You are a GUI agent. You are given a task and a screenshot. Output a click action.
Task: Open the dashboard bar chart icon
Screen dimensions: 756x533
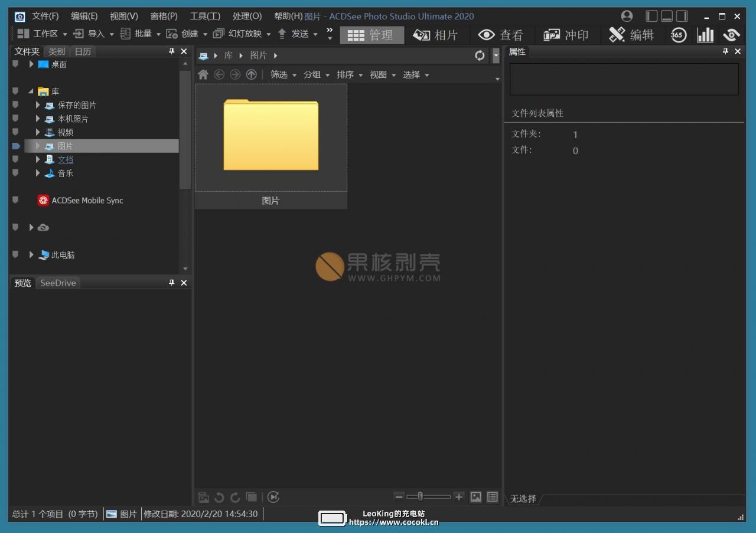705,35
